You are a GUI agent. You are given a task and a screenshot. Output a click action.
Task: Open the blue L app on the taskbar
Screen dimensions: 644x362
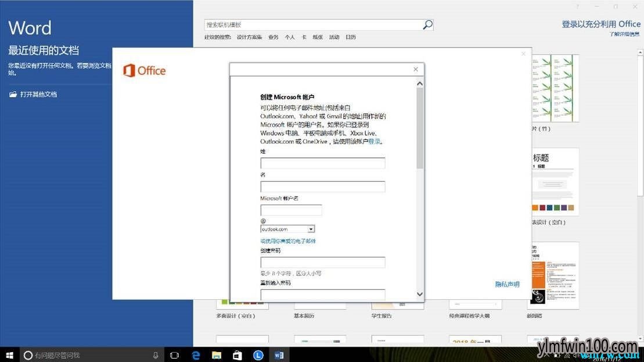pos(258,355)
